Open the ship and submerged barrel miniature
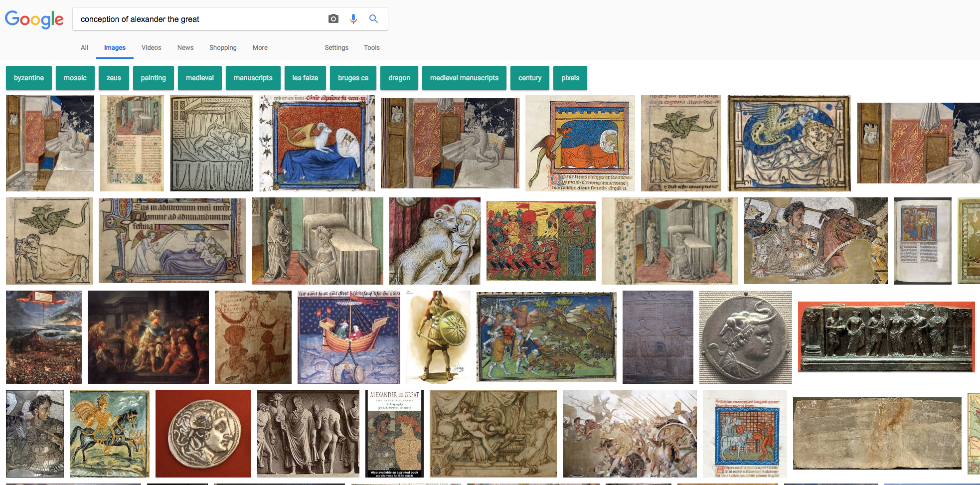This screenshot has height=485, width=980. [x=349, y=337]
